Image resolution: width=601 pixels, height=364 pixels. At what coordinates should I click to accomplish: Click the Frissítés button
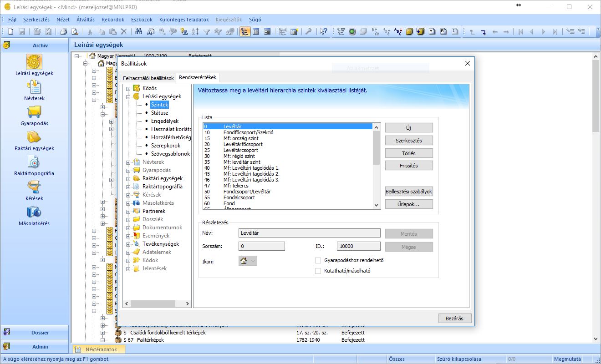pyautogui.click(x=409, y=166)
